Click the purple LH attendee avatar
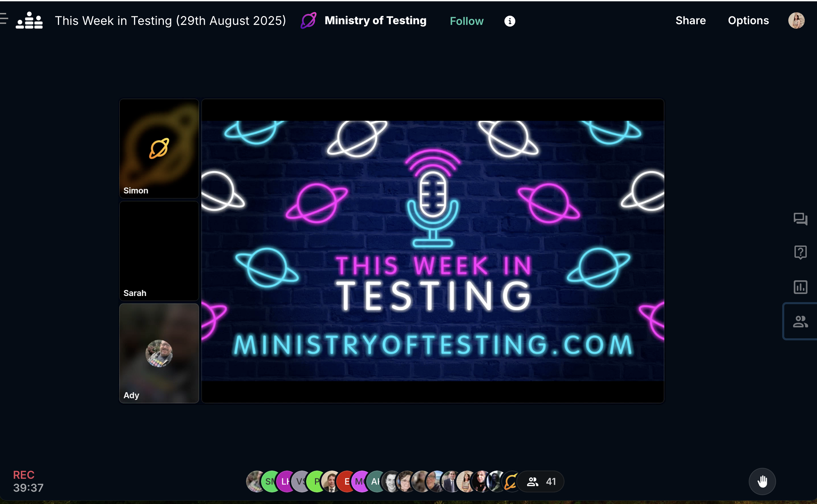Screen dimensions: 817x504 285,481
